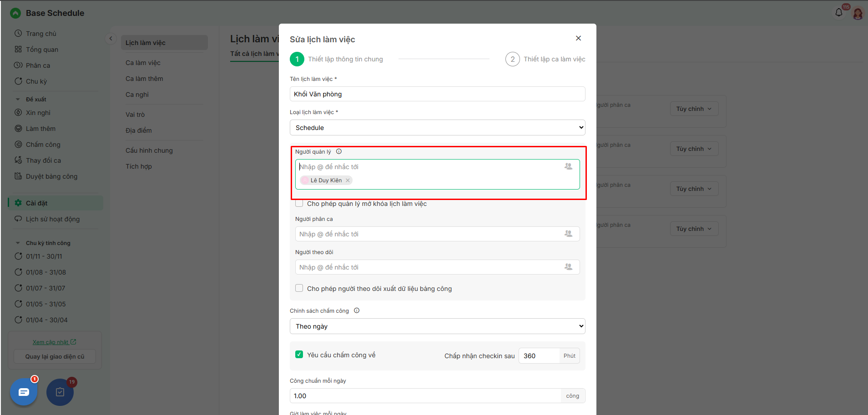
Task: Open the Tích hợp settings item
Action: point(139,166)
